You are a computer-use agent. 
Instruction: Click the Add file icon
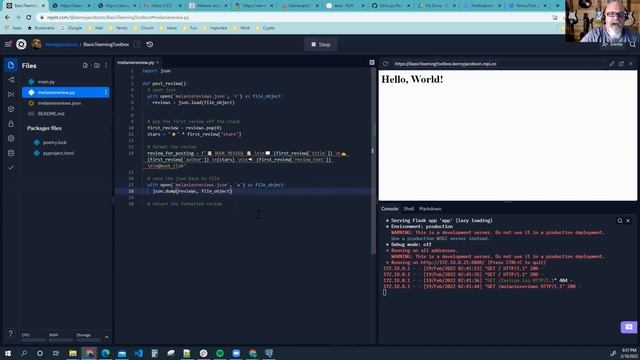click(x=85, y=66)
